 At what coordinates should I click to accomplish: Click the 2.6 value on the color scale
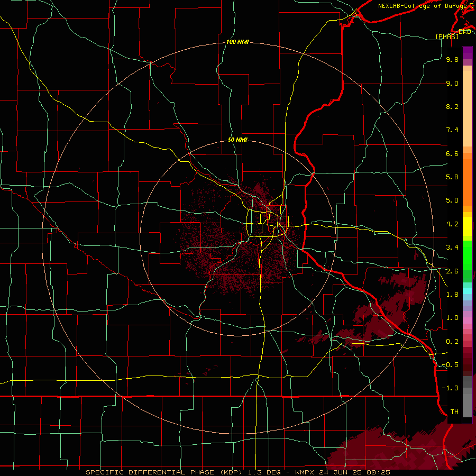coord(452,271)
